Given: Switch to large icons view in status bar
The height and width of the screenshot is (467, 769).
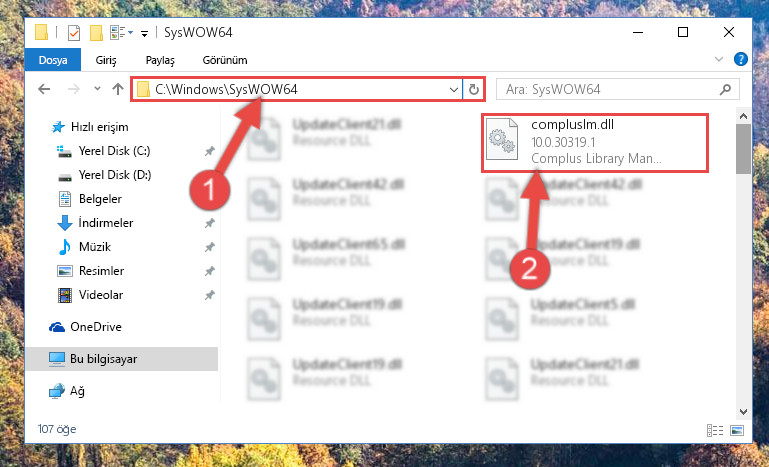Looking at the screenshot, I should 737,430.
